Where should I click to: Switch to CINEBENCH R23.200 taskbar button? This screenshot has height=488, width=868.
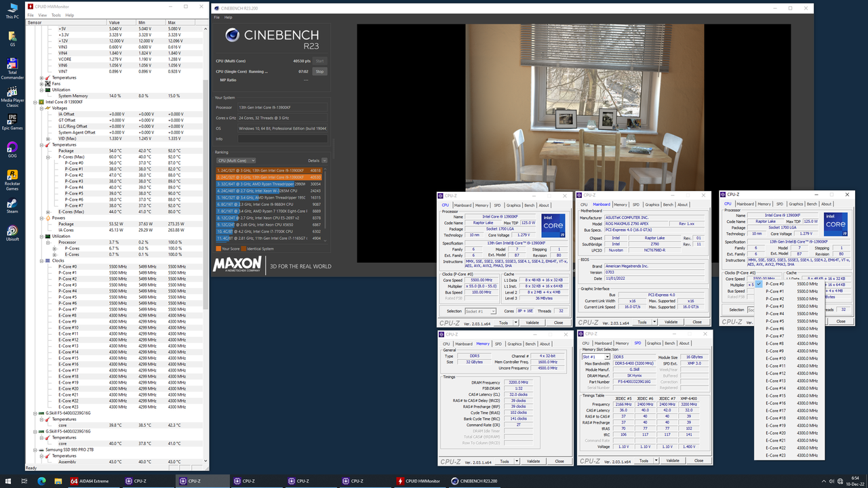tap(474, 481)
